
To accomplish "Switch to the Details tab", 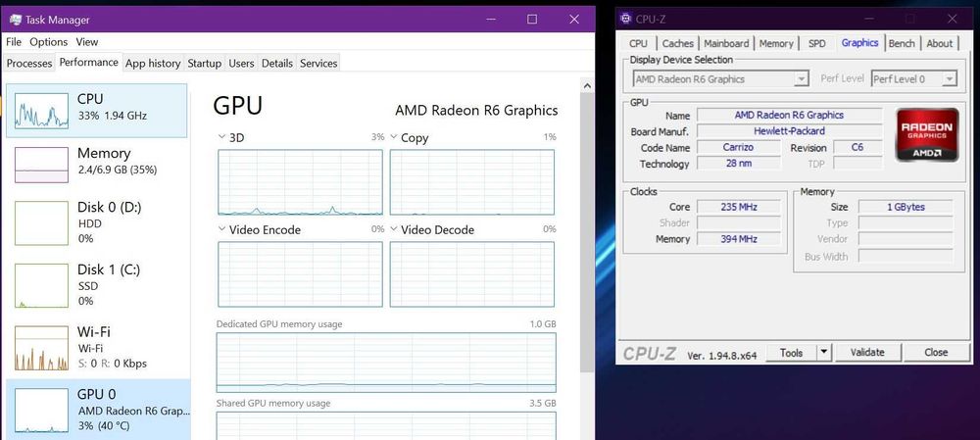I will pos(277,63).
